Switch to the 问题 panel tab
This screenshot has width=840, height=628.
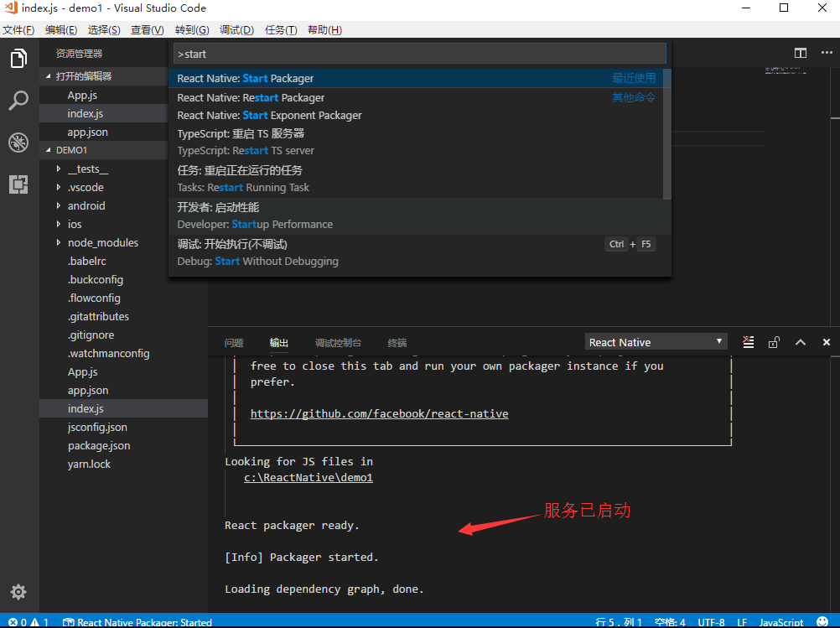click(234, 343)
